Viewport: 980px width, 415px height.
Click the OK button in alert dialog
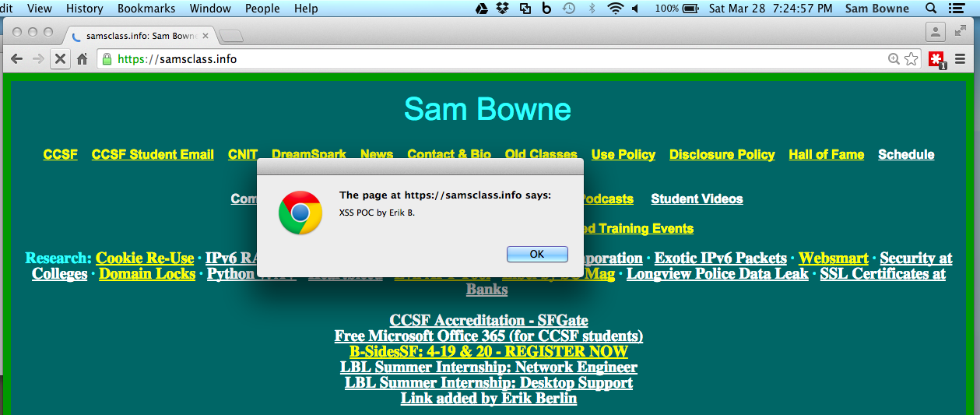(x=537, y=254)
